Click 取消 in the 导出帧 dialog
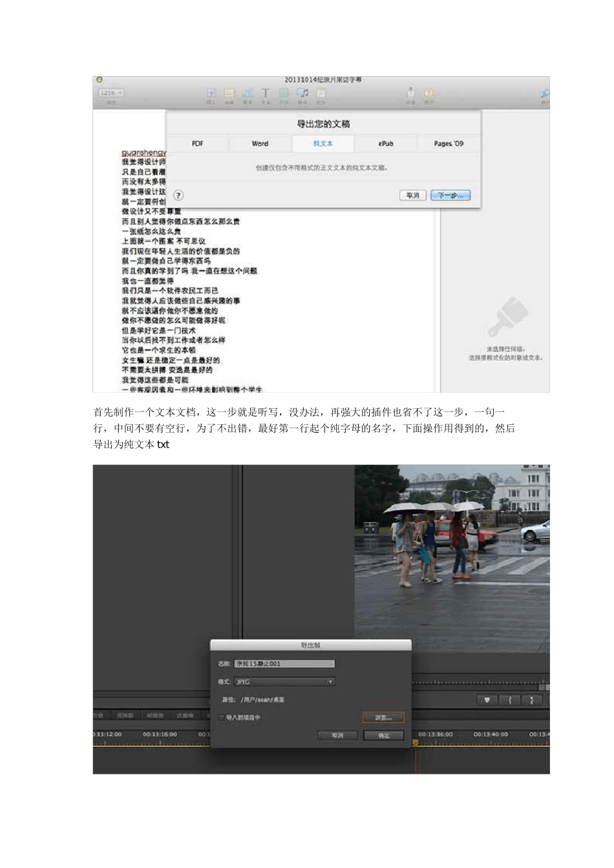 [x=337, y=736]
